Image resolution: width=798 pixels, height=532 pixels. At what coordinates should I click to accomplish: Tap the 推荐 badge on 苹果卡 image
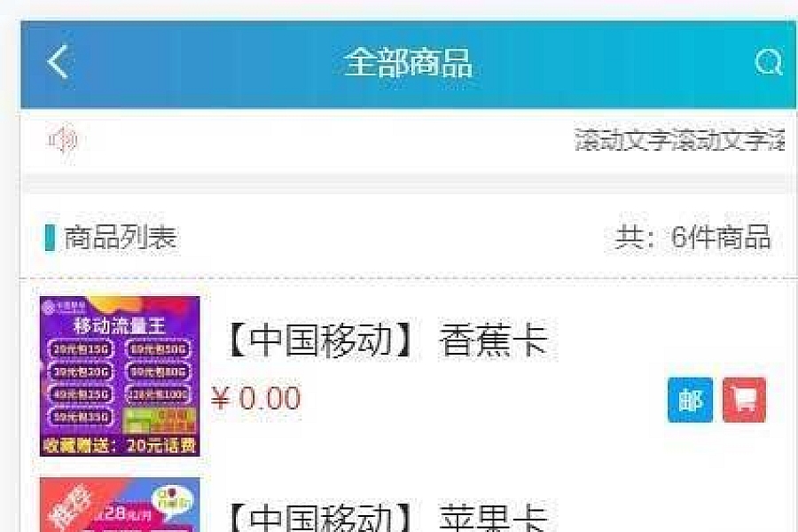tap(71, 509)
